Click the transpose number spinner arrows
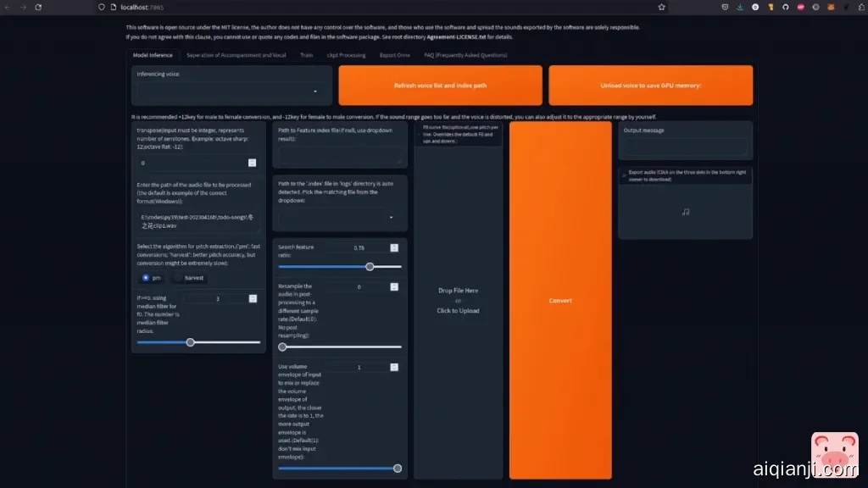Viewport: 868px width, 488px height. [252, 163]
